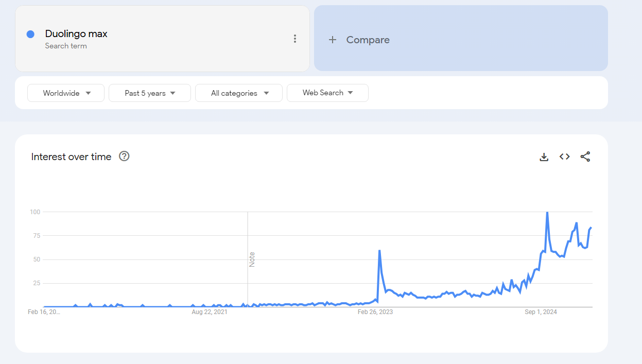Click the 25 value on the y-axis

[37, 283]
